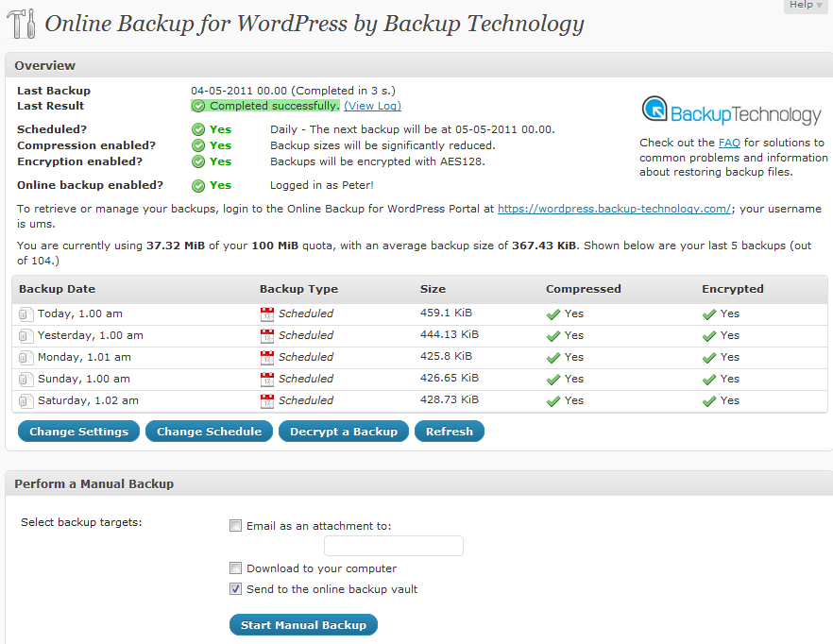833x644 pixels.
Task: Click the calendar icon in Yesterday's backup row
Action: [x=267, y=336]
